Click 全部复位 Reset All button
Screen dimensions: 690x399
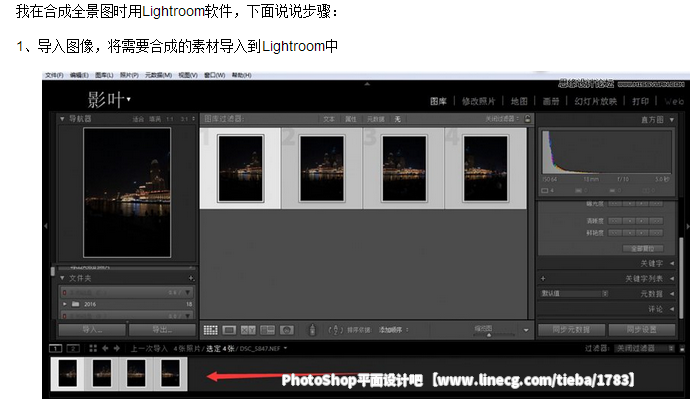point(642,249)
